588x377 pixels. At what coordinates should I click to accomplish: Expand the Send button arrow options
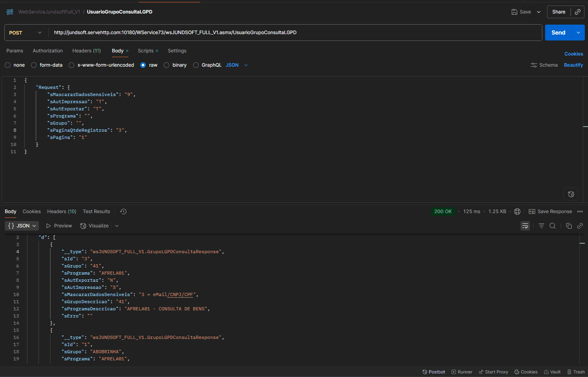coord(578,33)
